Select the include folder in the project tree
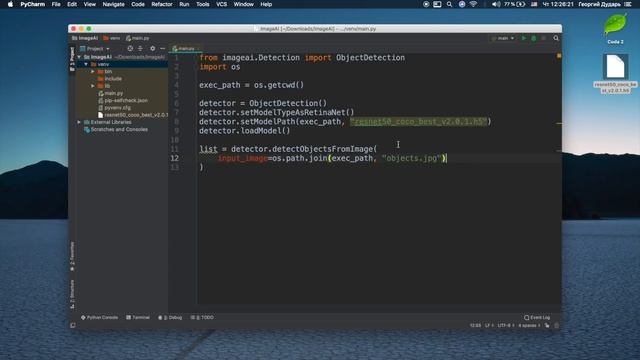This screenshot has width=640, height=360. tap(110, 79)
